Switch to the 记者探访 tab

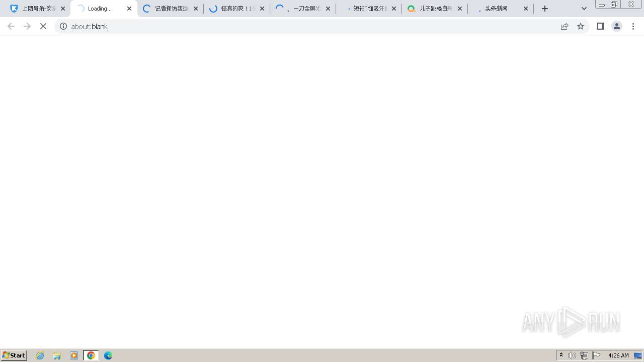click(x=170, y=9)
